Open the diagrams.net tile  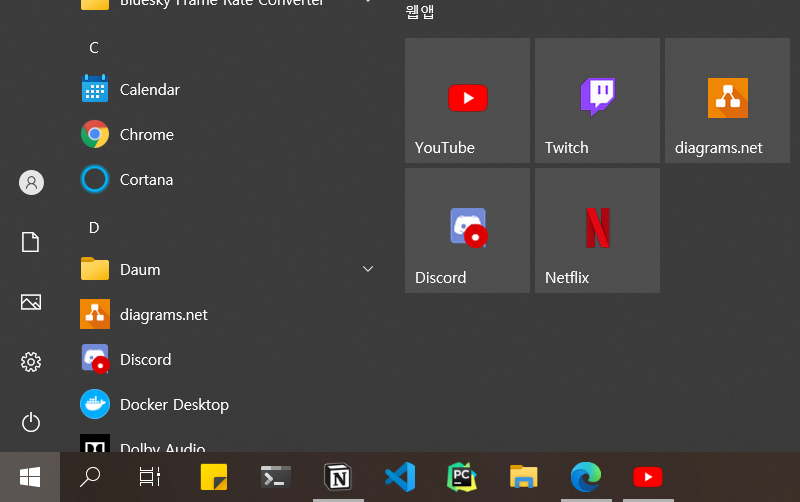728,101
